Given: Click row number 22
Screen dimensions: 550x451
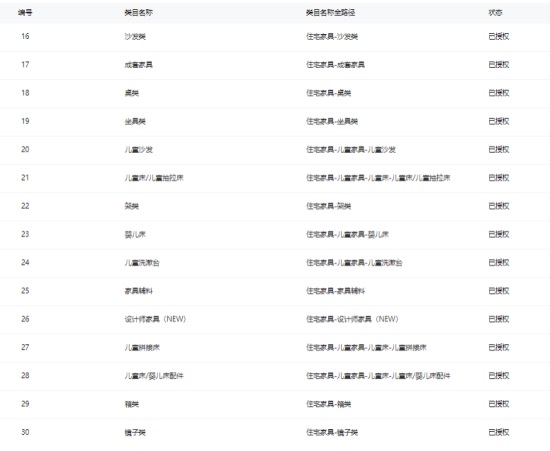Looking at the screenshot, I should point(25,206).
